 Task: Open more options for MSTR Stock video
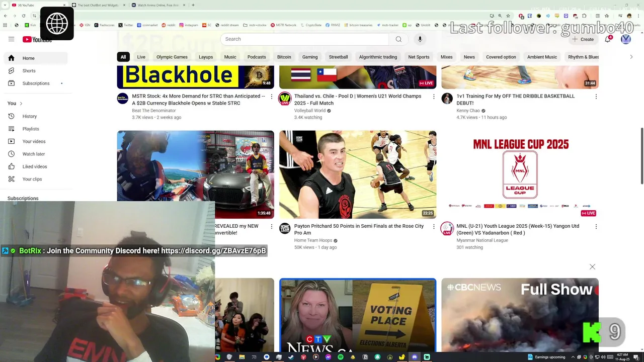pyautogui.click(x=272, y=97)
